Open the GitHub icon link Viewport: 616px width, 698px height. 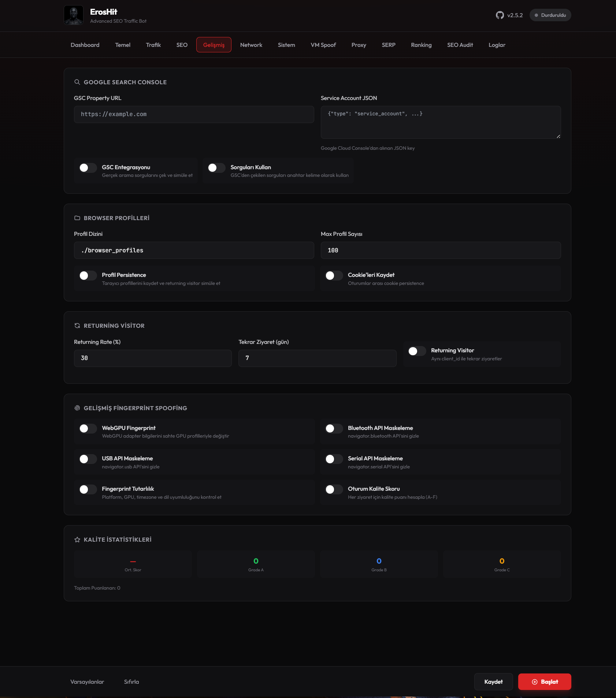click(x=500, y=15)
